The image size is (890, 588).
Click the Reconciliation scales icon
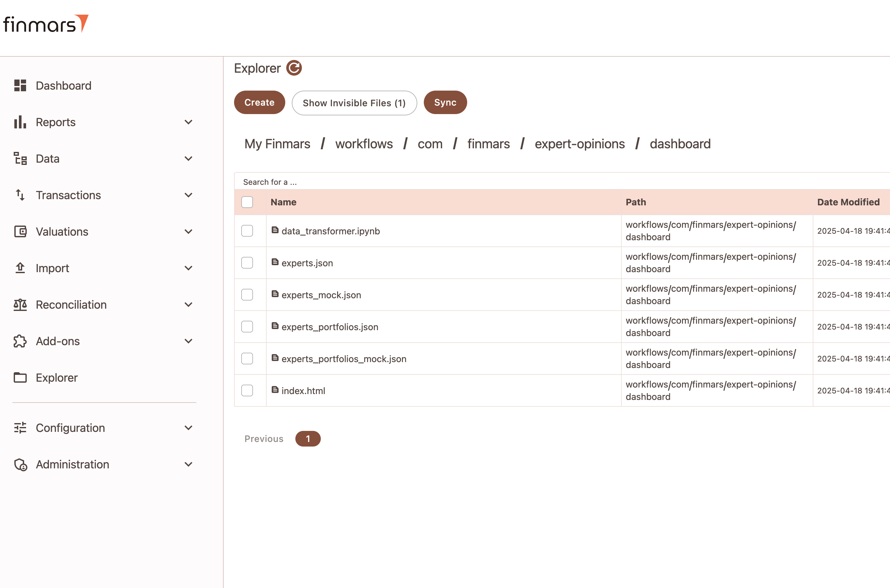pos(20,304)
